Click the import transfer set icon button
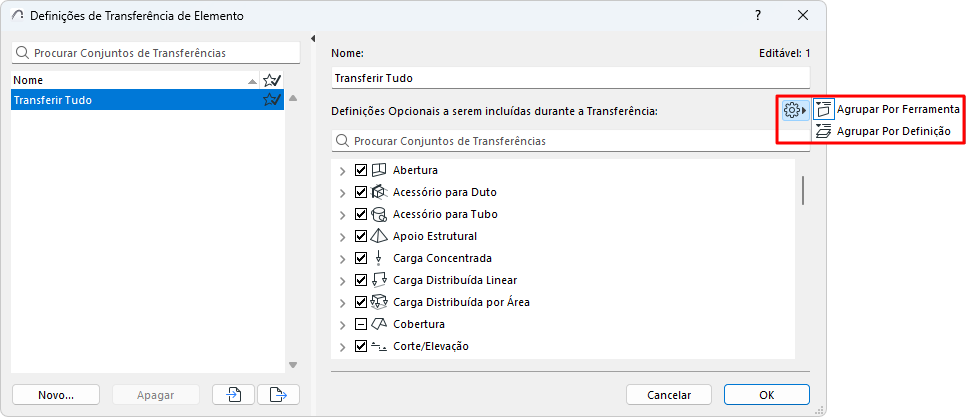Viewport: 966px width, 417px height. pos(234,394)
